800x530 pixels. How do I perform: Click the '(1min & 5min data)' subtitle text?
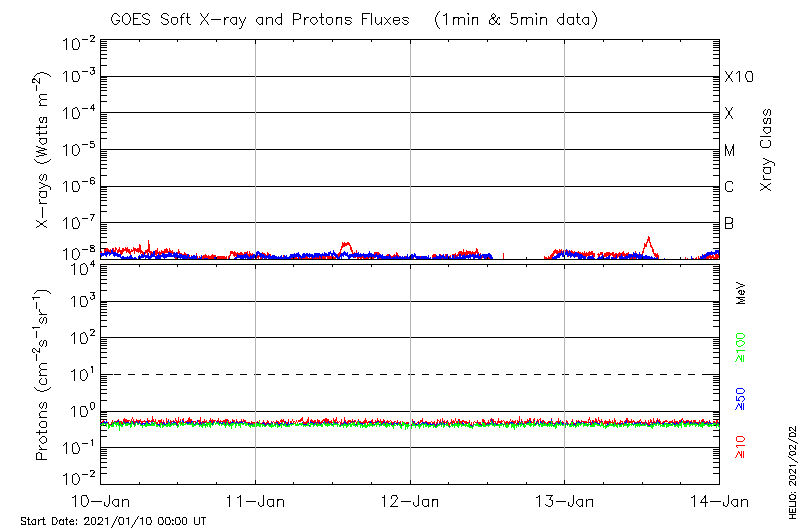[x=517, y=19]
